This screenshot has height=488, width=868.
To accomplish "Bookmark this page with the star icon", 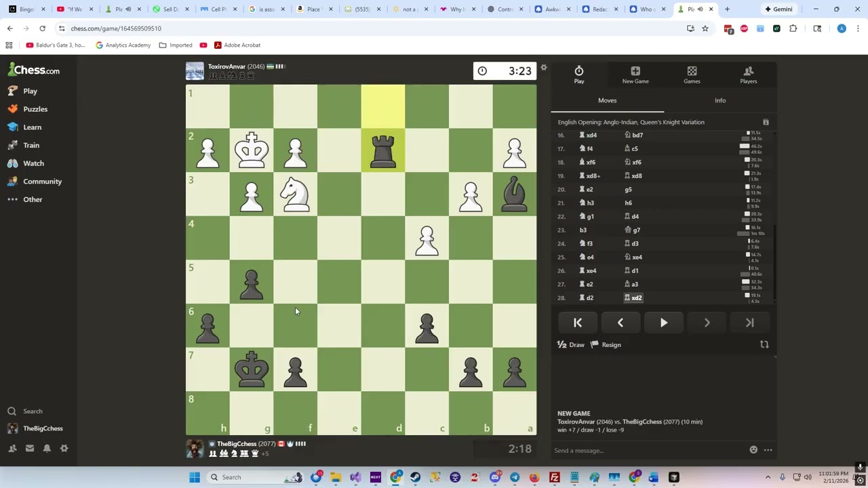I will point(705,28).
